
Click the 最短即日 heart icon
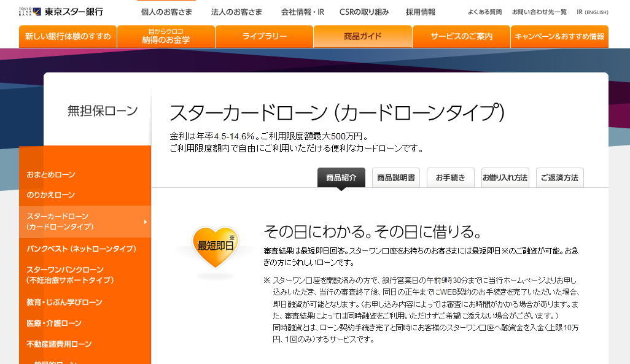(x=216, y=247)
